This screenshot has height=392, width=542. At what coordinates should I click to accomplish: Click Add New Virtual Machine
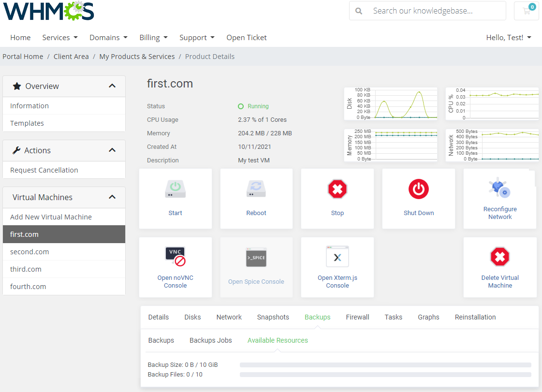pos(64,217)
